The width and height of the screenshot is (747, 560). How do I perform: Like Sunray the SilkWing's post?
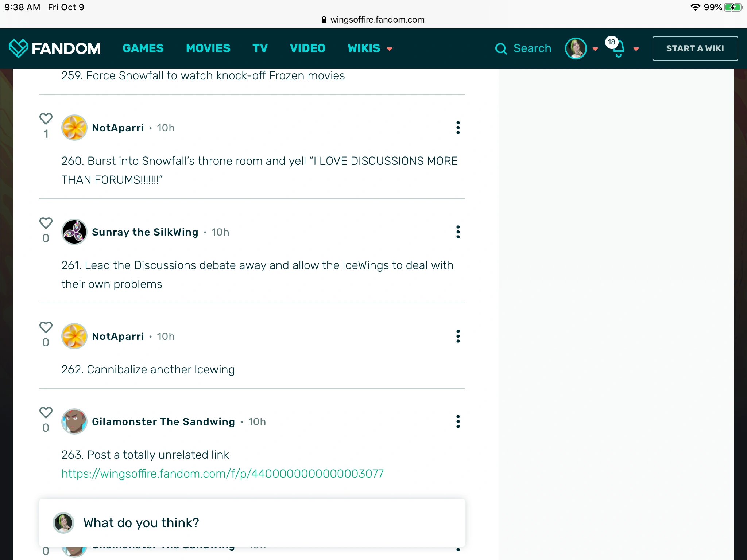pyautogui.click(x=46, y=223)
